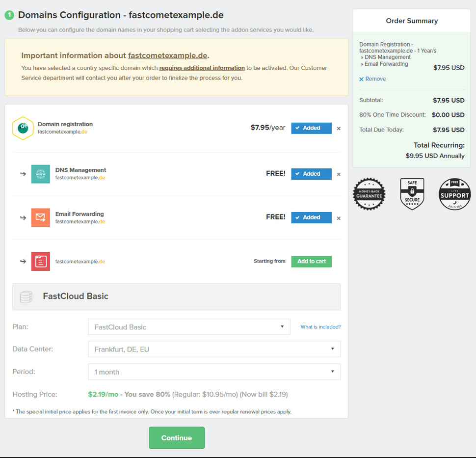Click the fastcometexample.de link in the notice
The width and height of the screenshot is (476, 458).
[x=167, y=55]
